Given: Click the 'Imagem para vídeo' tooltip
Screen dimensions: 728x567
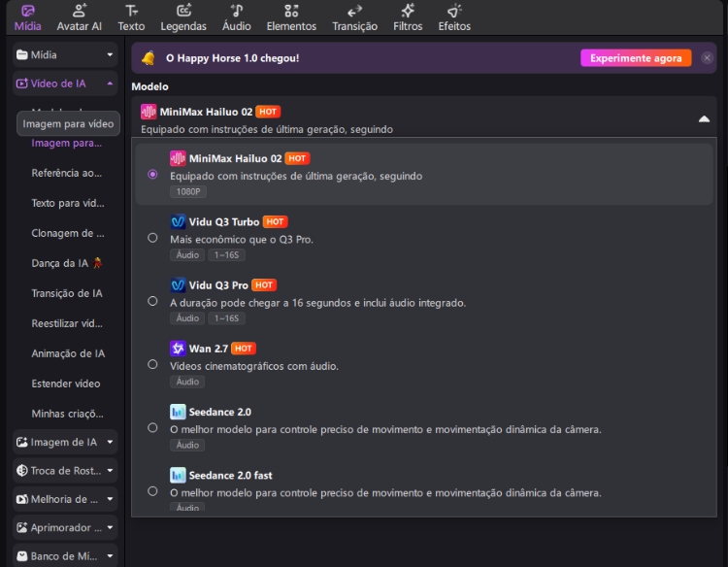Looking at the screenshot, I should click(68, 124).
